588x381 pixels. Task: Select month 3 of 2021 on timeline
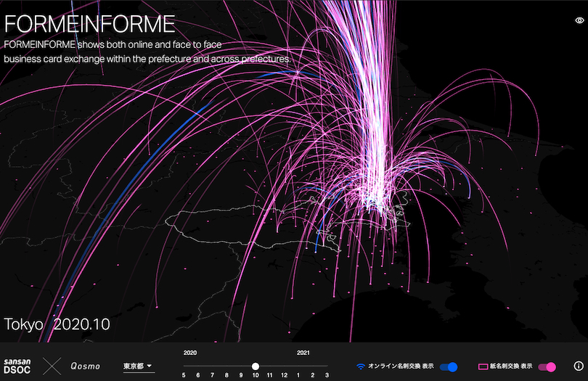pos(327,375)
